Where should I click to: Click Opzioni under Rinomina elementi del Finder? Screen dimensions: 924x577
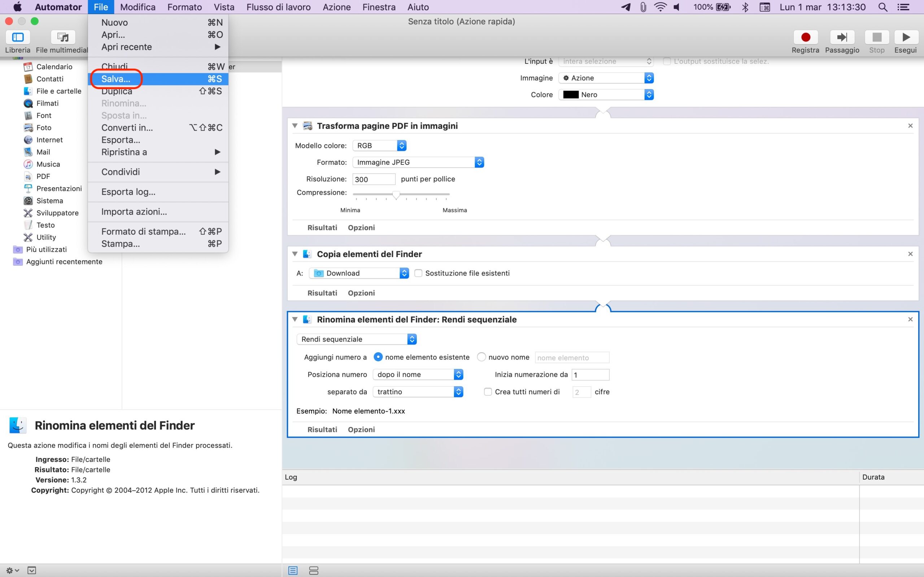pos(361,429)
